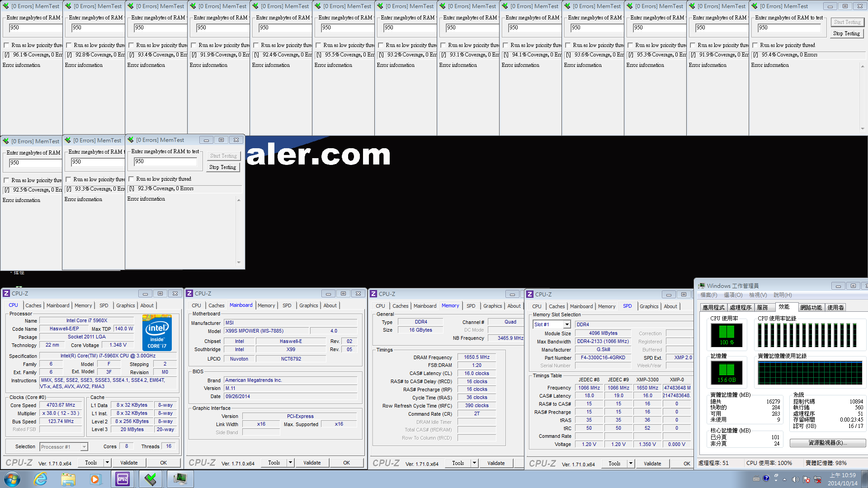Enable low priority thread in 92.5% coverage MemTest
This screenshot has height=488, width=868.
(6, 180)
